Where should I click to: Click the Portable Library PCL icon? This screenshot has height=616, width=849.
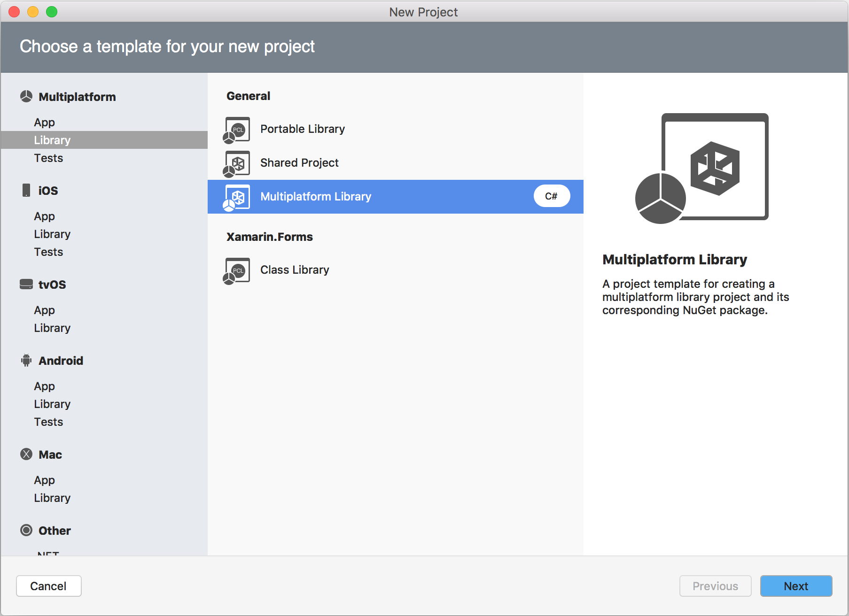point(237,130)
